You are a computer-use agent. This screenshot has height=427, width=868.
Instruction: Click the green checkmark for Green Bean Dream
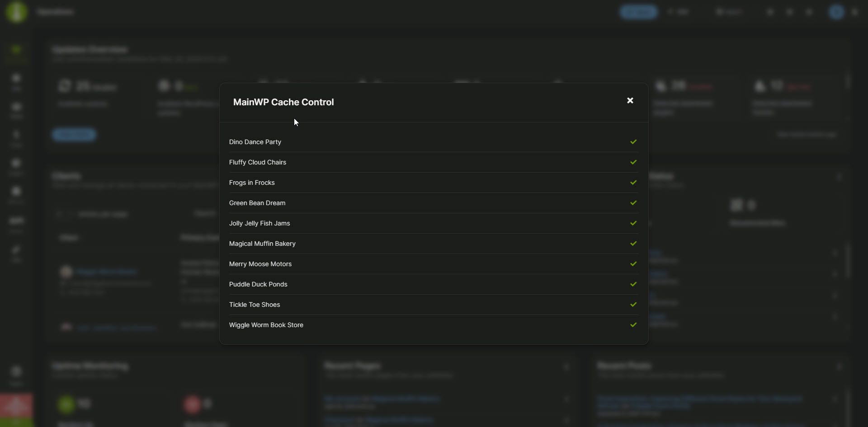pyautogui.click(x=633, y=203)
